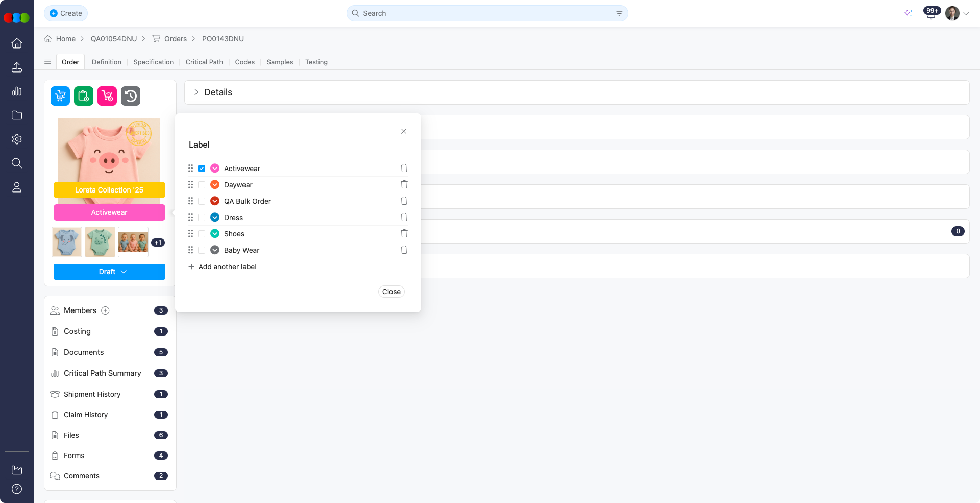Click the Dress label blue color swatch

tap(215, 218)
